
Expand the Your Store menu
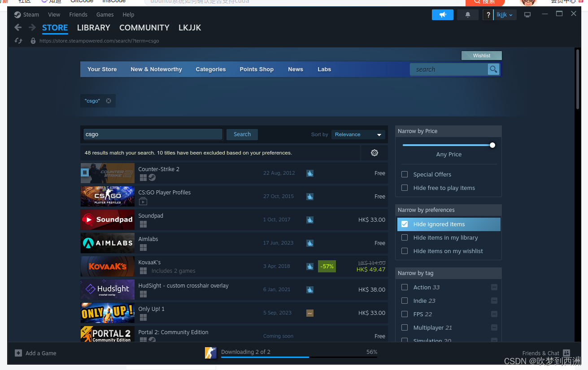point(102,69)
